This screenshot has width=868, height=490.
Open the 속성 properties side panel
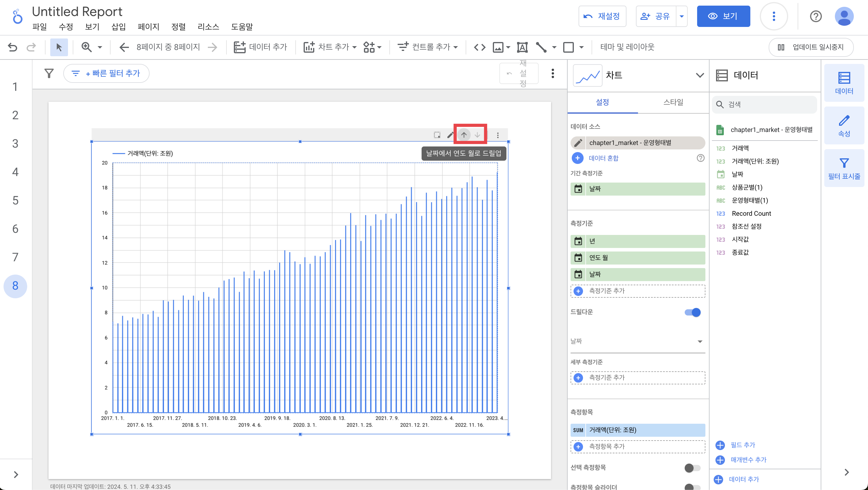[x=844, y=125]
